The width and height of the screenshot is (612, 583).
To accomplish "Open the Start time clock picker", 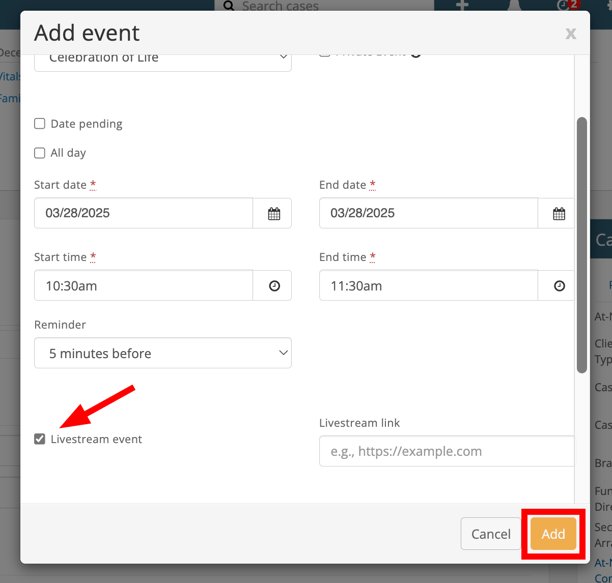I will coord(273,286).
